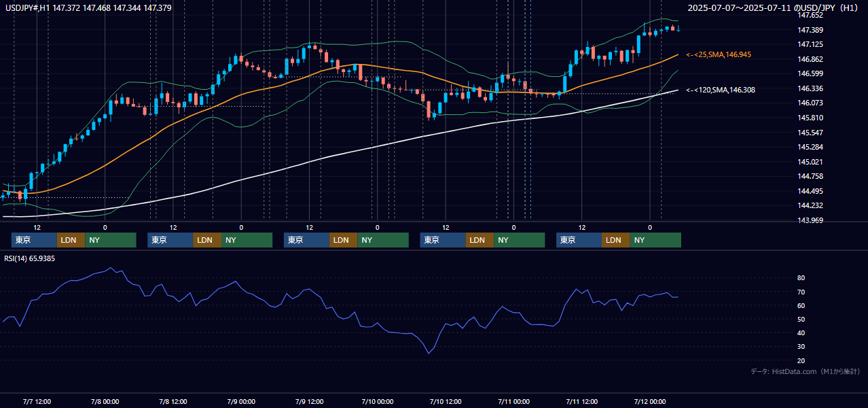Select the NY session block above 7/11 00:00

click(520, 240)
